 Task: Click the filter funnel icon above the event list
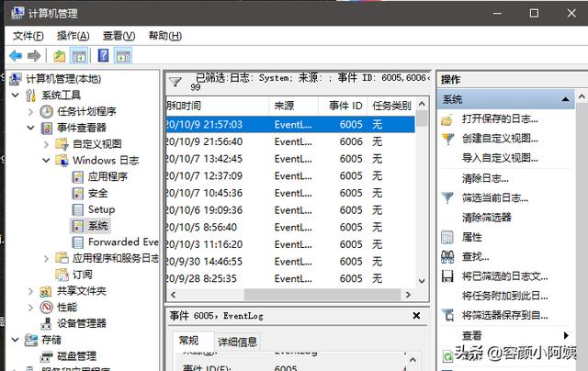point(175,82)
